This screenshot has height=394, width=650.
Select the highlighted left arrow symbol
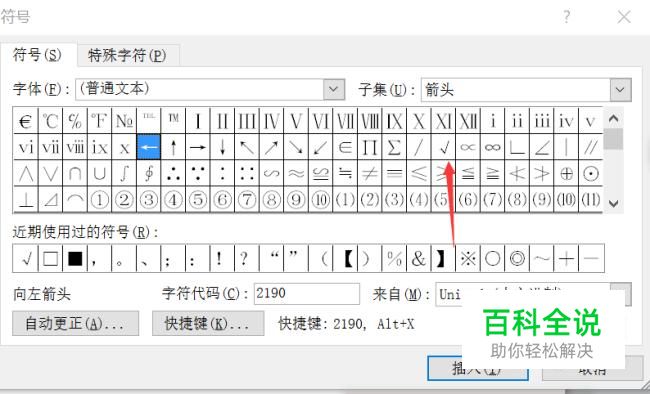[148, 147]
